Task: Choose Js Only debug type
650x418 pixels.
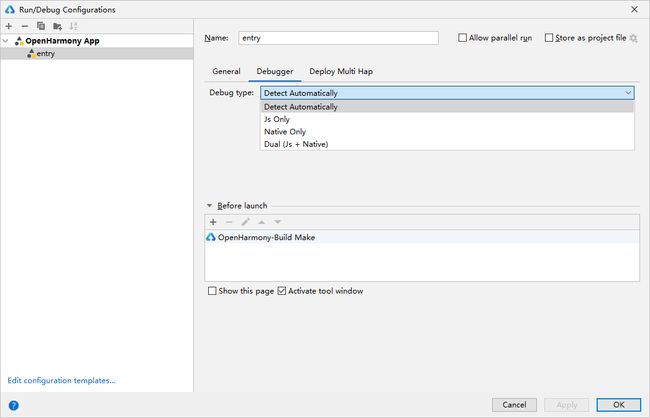Action: [447, 119]
